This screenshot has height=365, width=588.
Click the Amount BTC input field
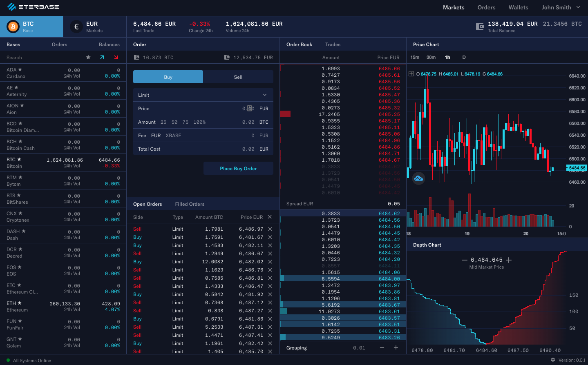click(x=203, y=122)
